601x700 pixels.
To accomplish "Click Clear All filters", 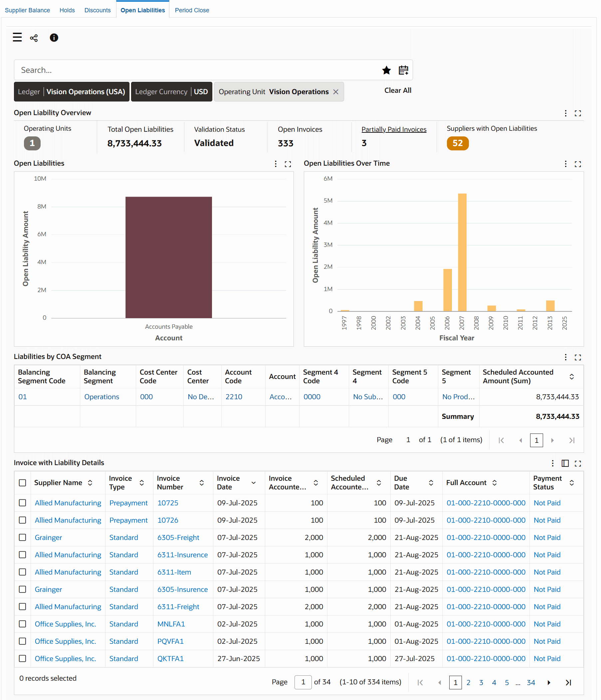I will tap(398, 90).
